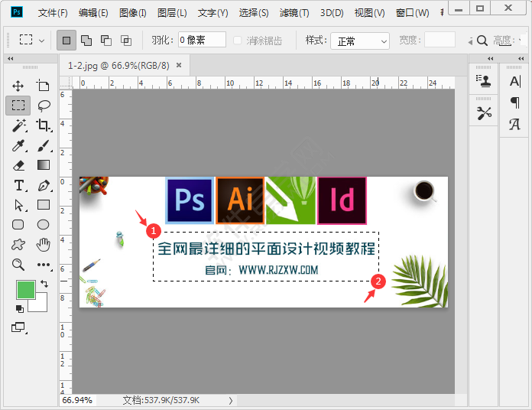Select the Lasso tool
The image size is (532, 410).
[44, 106]
